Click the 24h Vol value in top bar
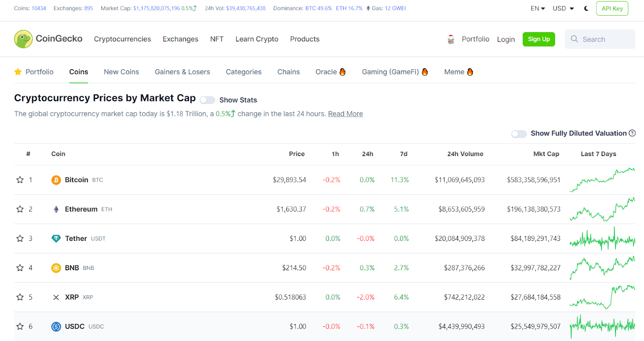The height and width of the screenshot is (341, 644). (246, 8)
